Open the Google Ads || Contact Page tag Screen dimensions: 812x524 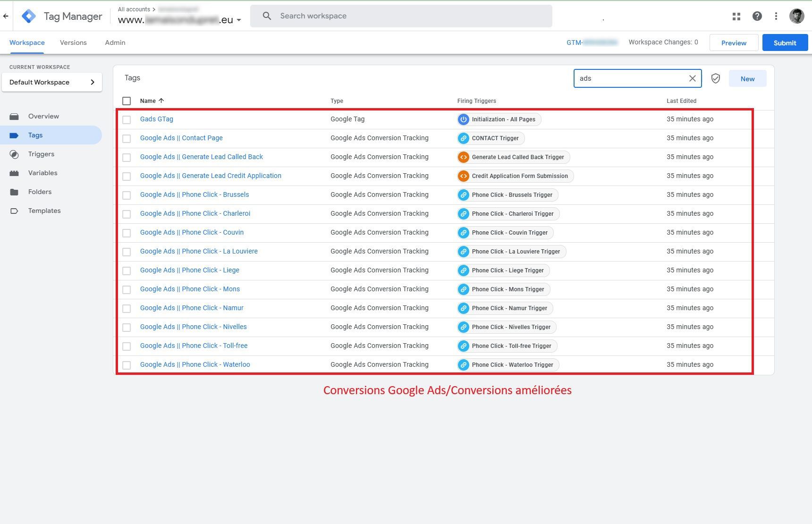(181, 138)
